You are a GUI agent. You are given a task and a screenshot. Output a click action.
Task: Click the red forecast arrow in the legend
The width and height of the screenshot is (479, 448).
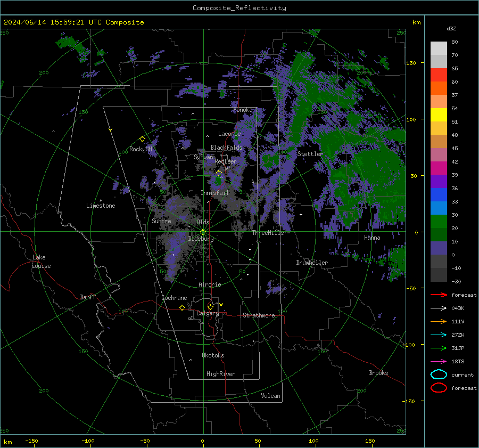(439, 295)
